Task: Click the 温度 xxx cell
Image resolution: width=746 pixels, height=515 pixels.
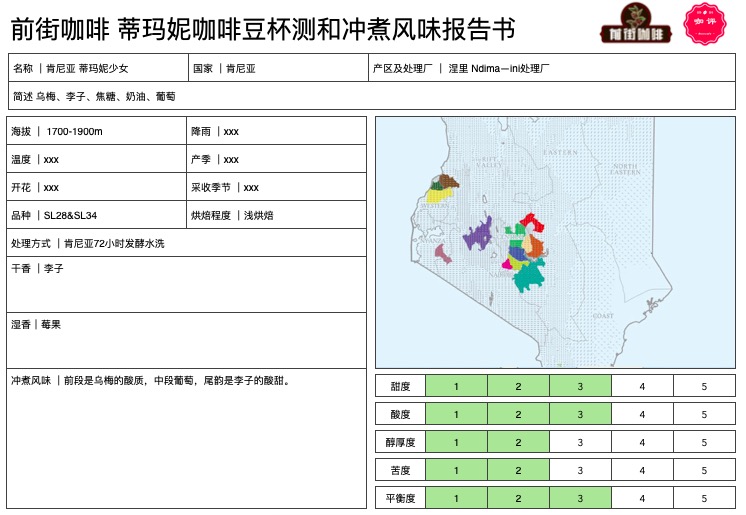Action: (97, 159)
